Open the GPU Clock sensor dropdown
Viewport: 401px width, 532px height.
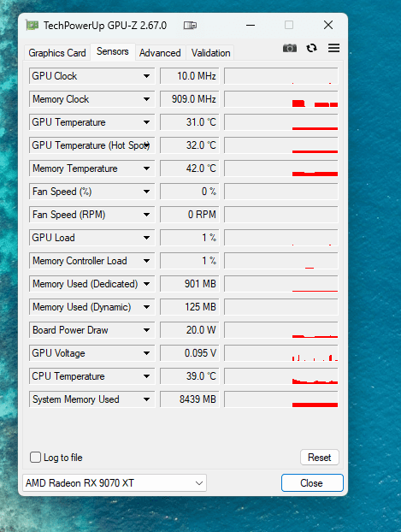[146, 76]
